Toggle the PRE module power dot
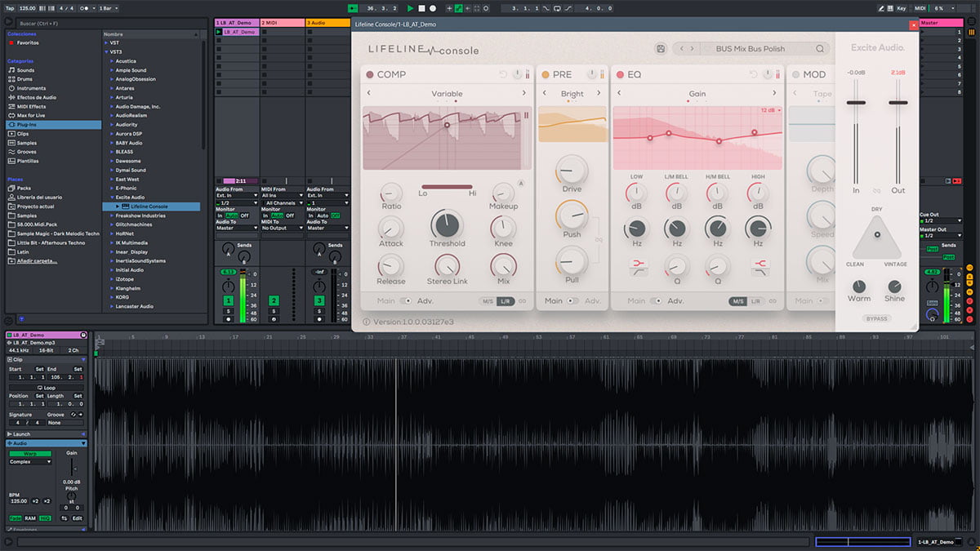Image resolution: width=980 pixels, height=551 pixels. 545,75
